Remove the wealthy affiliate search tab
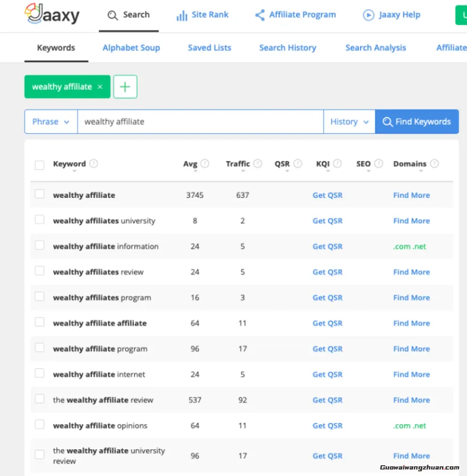Viewport: 467px width, 476px height. 100,87
